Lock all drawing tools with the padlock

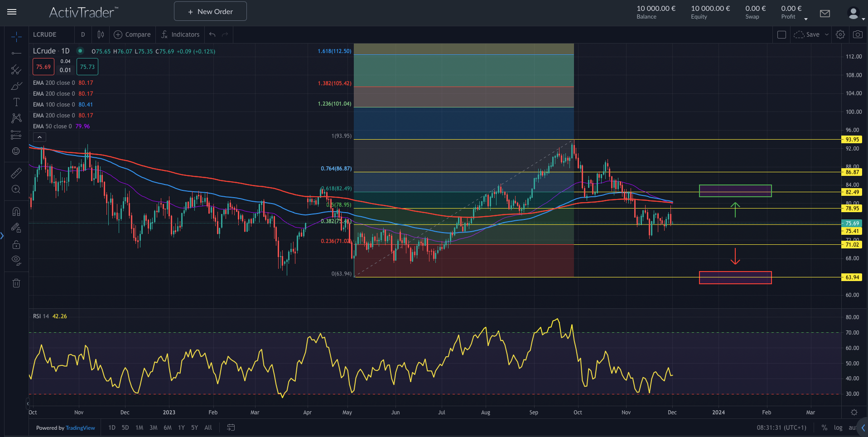point(16,245)
